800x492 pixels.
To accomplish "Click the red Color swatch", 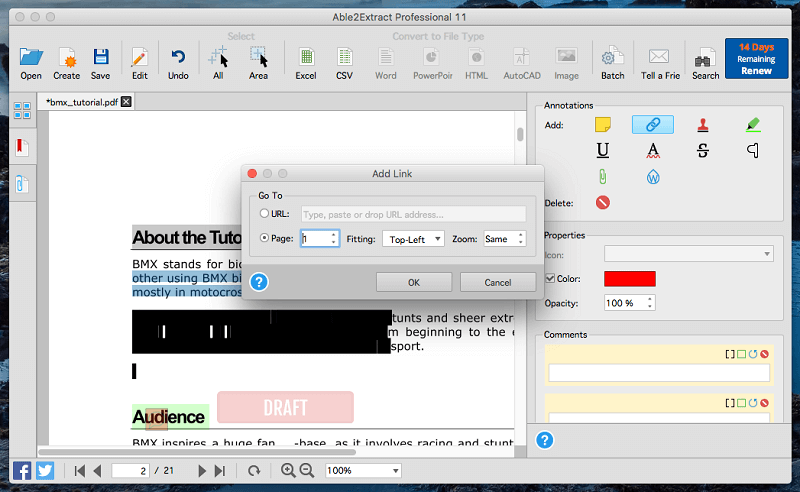I will pos(630,279).
